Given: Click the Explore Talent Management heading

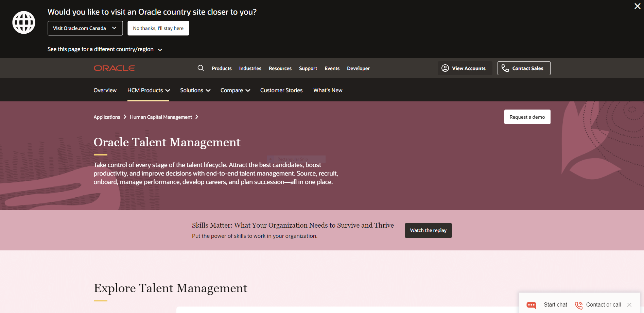Looking at the screenshot, I should click(170, 288).
